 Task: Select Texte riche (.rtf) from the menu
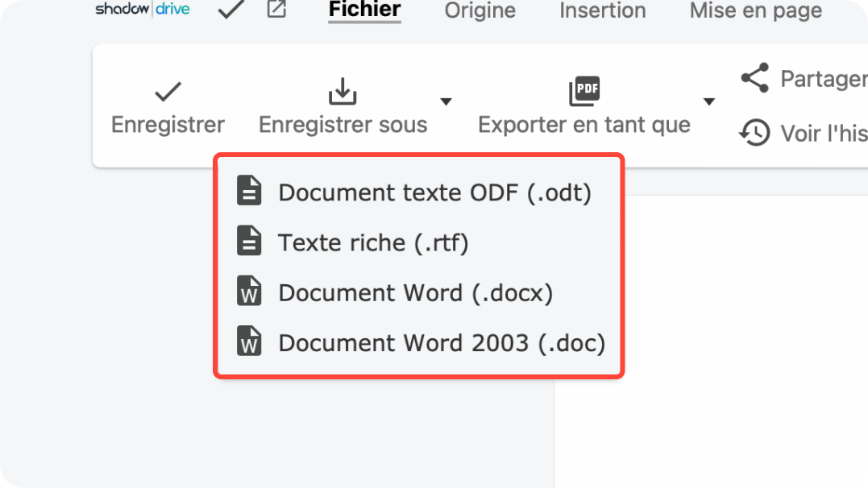pyautogui.click(x=373, y=242)
